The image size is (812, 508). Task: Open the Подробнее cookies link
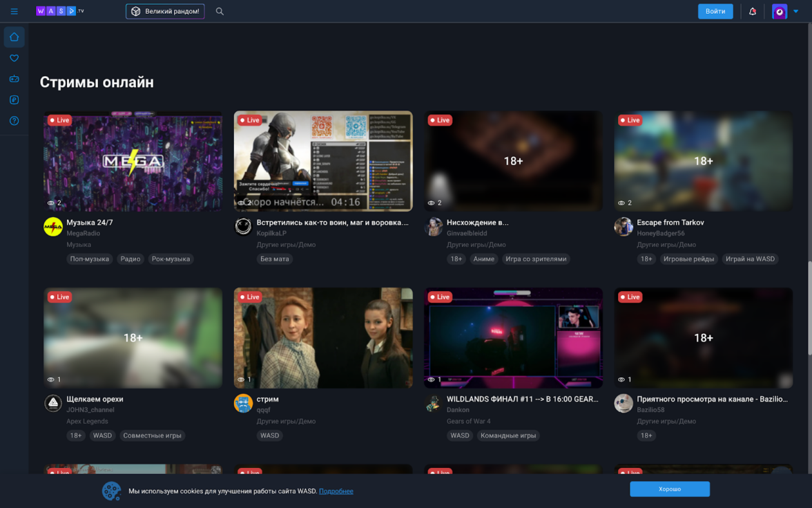[336, 491]
